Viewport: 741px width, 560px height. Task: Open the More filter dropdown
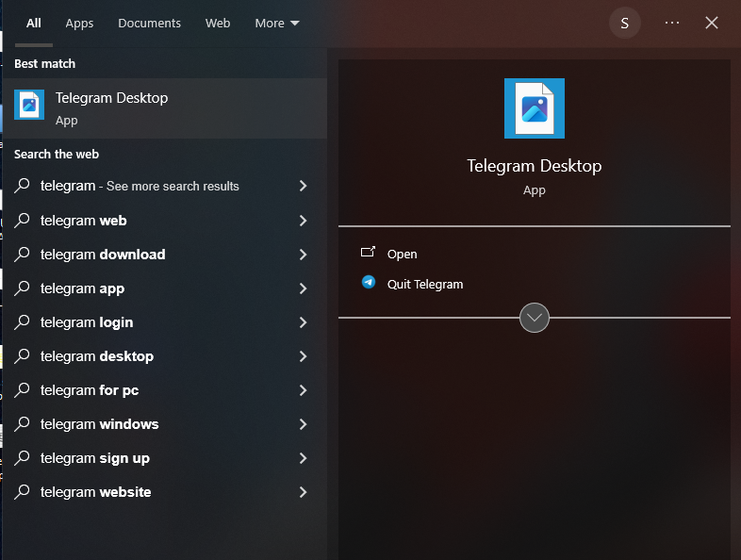pyautogui.click(x=277, y=24)
